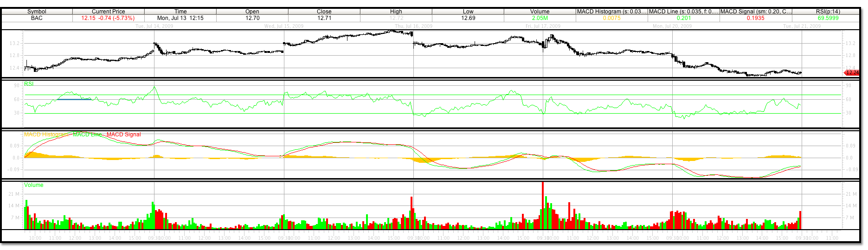Click the MACD Histogram column header
The height and width of the screenshot is (250, 868).
[611, 12]
